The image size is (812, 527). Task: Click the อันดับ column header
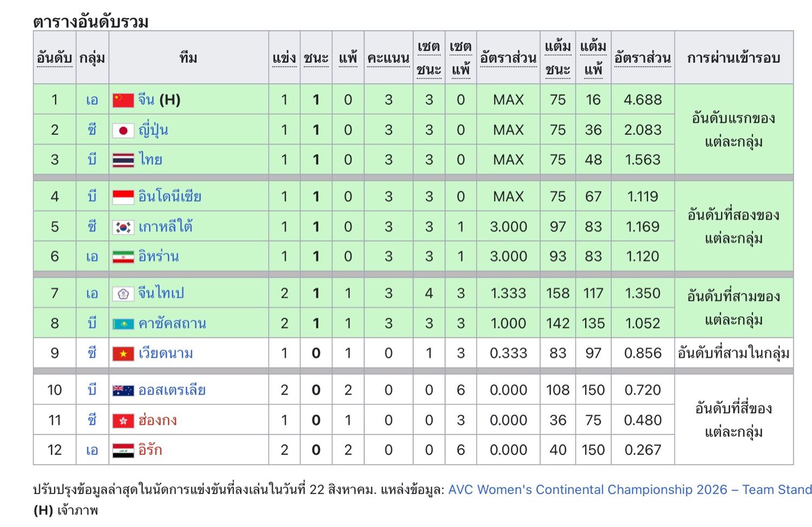(54, 58)
